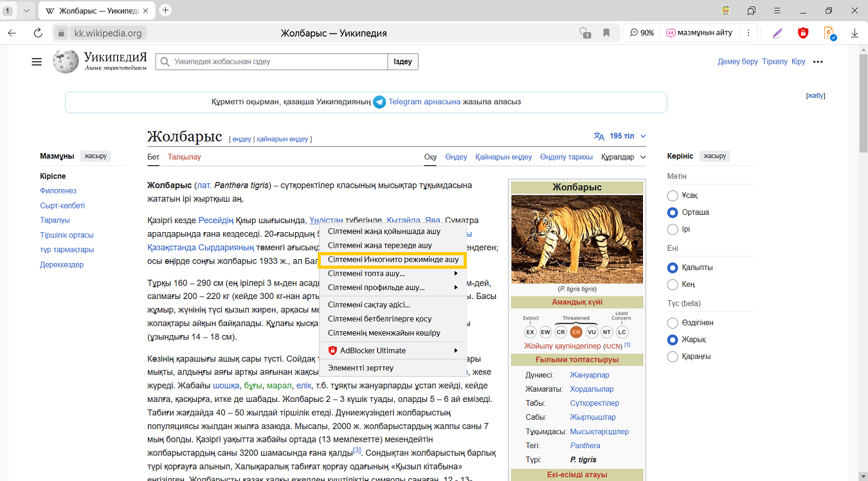The image size is (868, 481).
Task: Click the bookmark icon in the address bar
Action: (x=606, y=33)
